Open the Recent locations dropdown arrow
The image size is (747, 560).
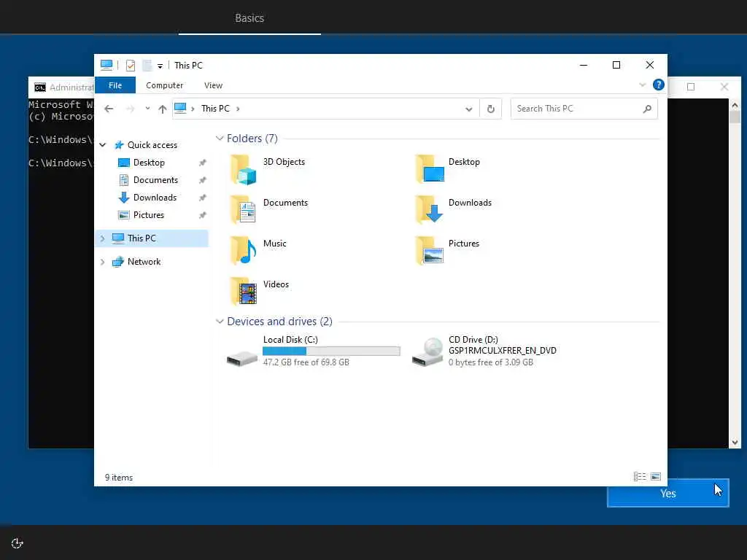coord(147,109)
